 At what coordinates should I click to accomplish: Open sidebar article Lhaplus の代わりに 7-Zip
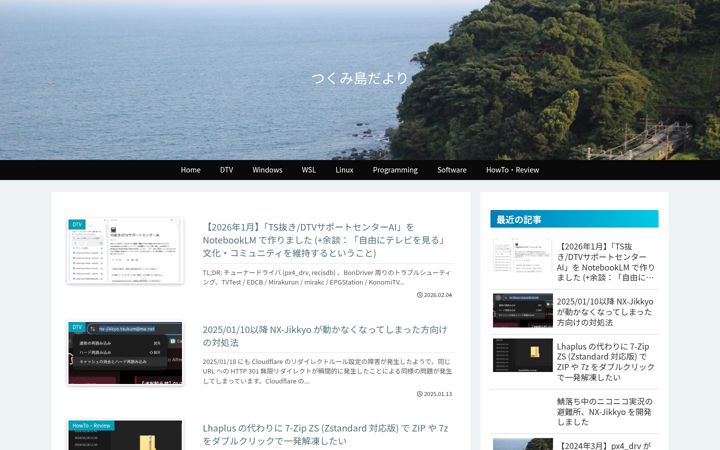[x=606, y=362]
